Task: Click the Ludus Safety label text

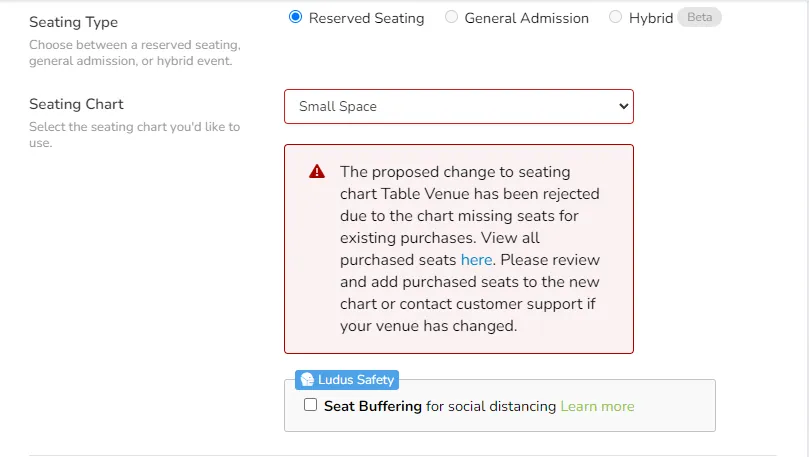Action: (356, 380)
